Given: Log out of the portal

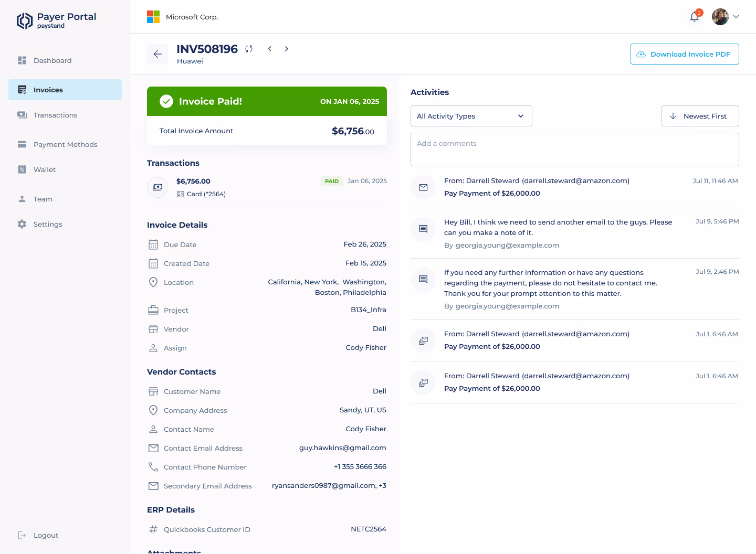Looking at the screenshot, I should point(38,535).
